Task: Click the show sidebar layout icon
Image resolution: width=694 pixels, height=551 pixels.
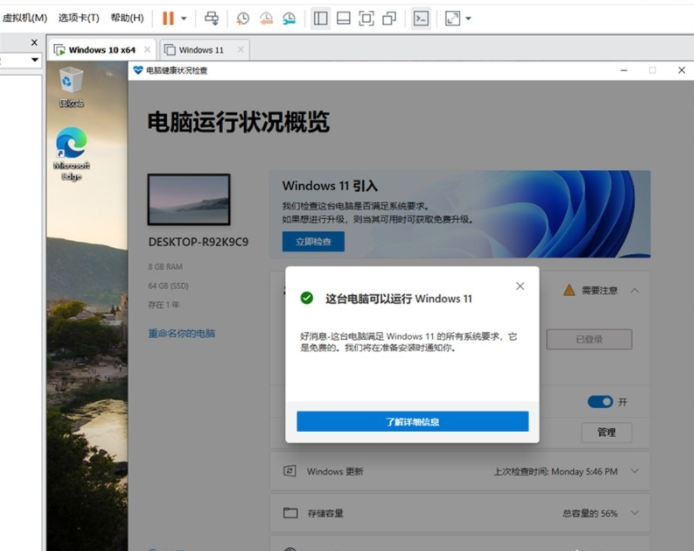Action: click(x=320, y=18)
